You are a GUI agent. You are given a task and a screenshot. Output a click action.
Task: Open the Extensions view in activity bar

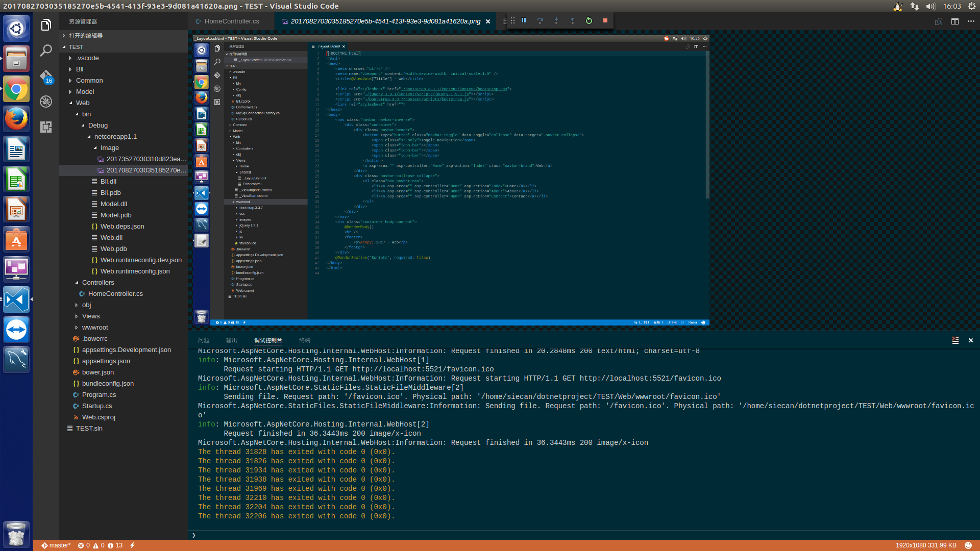click(x=46, y=127)
